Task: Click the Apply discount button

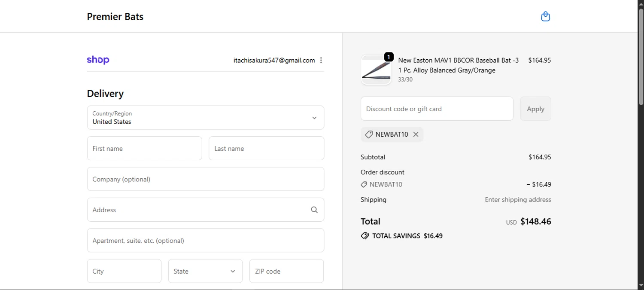Action: 535,109
